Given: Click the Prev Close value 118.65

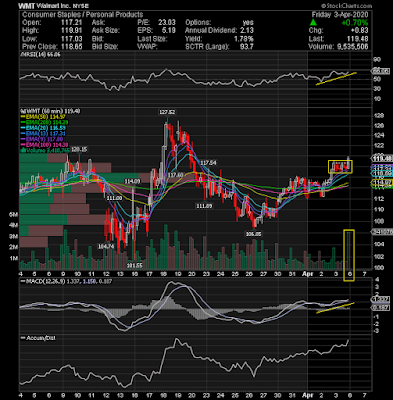Looking at the screenshot, I should click(x=73, y=47).
